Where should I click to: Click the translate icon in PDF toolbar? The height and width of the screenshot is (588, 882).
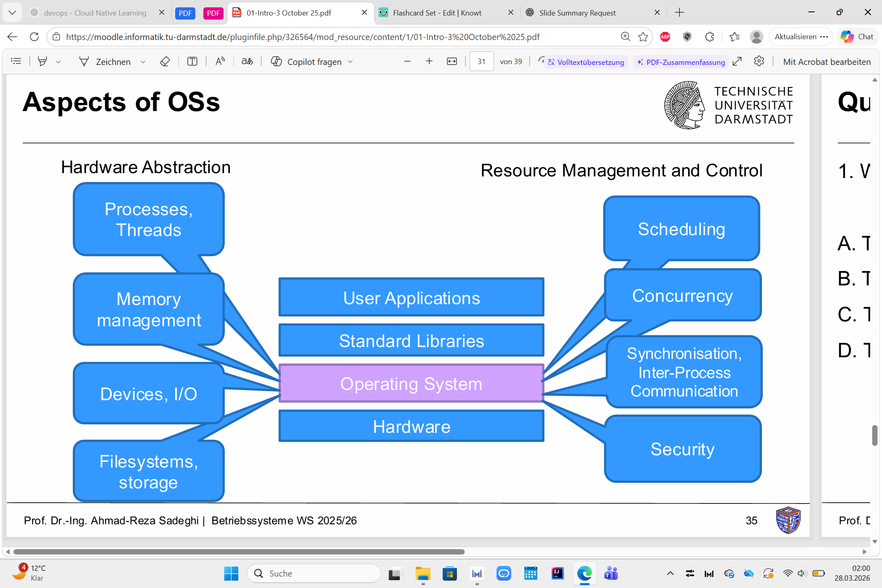click(x=247, y=62)
